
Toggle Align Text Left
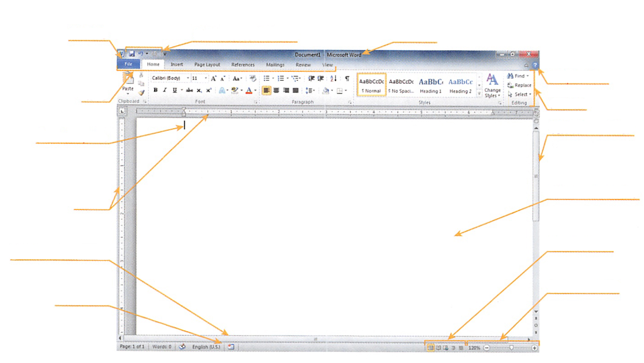(266, 91)
